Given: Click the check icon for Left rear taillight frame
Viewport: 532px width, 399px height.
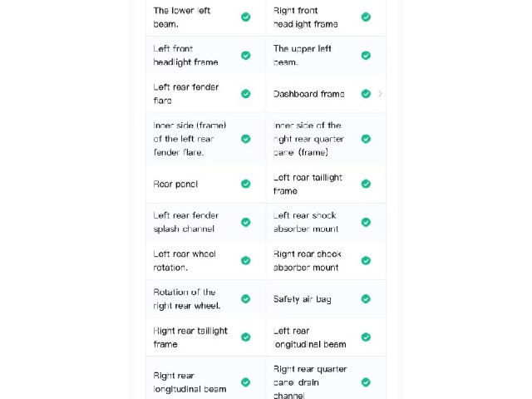Looking at the screenshot, I should coord(366,184).
